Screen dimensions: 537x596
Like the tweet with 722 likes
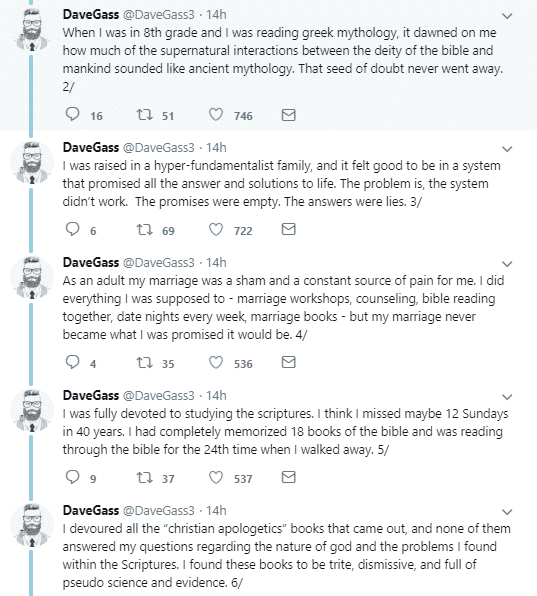216,229
